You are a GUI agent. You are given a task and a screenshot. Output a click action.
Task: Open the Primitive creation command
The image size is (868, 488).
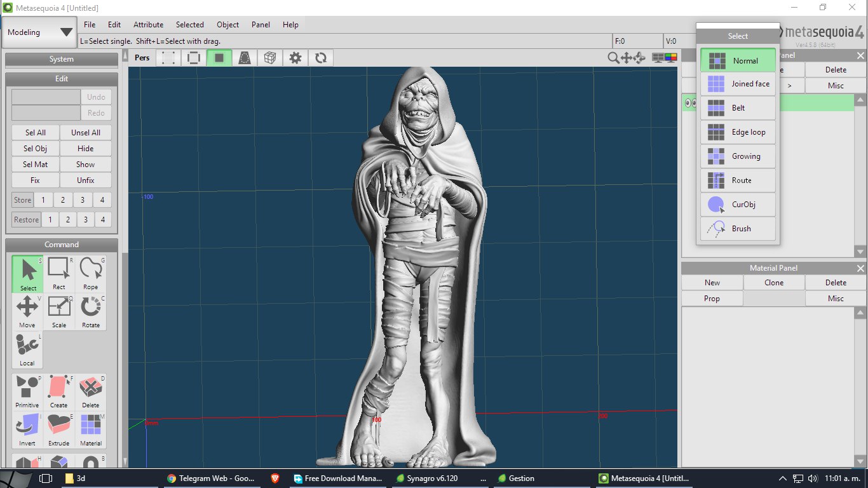click(27, 392)
